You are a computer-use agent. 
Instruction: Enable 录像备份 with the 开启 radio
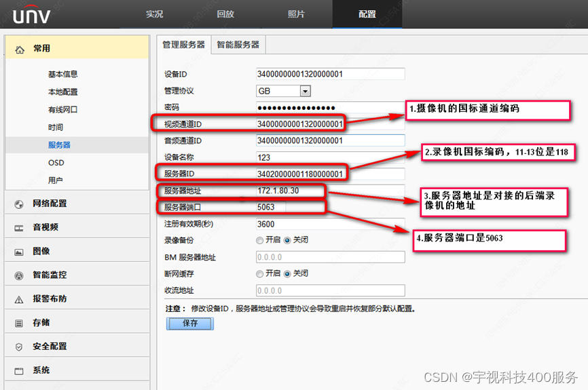[x=259, y=241]
